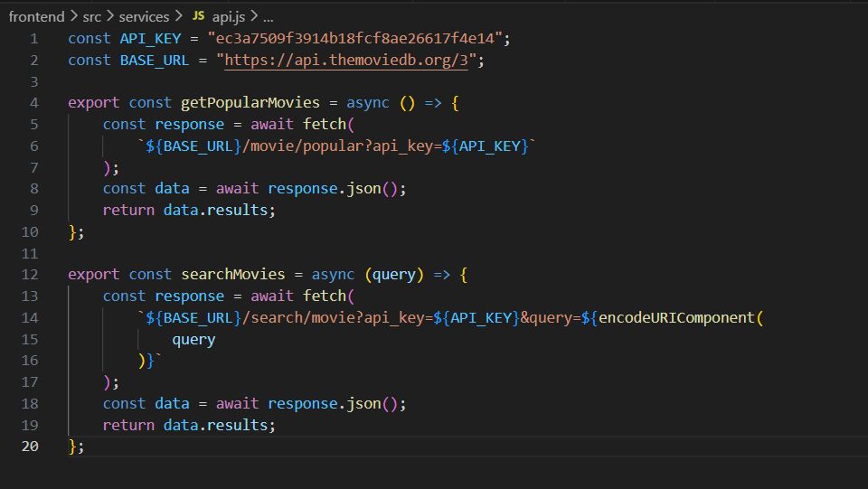Image resolution: width=868 pixels, height=489 pixels.
Task: Select the api.js breadcrumb item
Action: 228,16
